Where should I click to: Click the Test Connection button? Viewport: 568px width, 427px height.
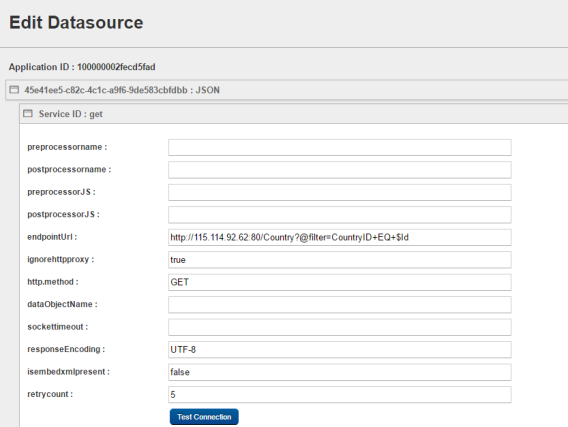point(204,417)
